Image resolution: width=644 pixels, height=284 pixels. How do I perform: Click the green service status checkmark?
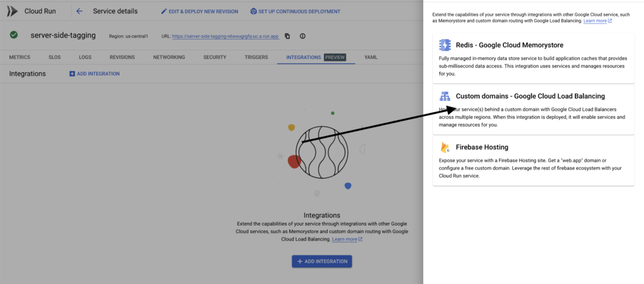tap(14, 35)
